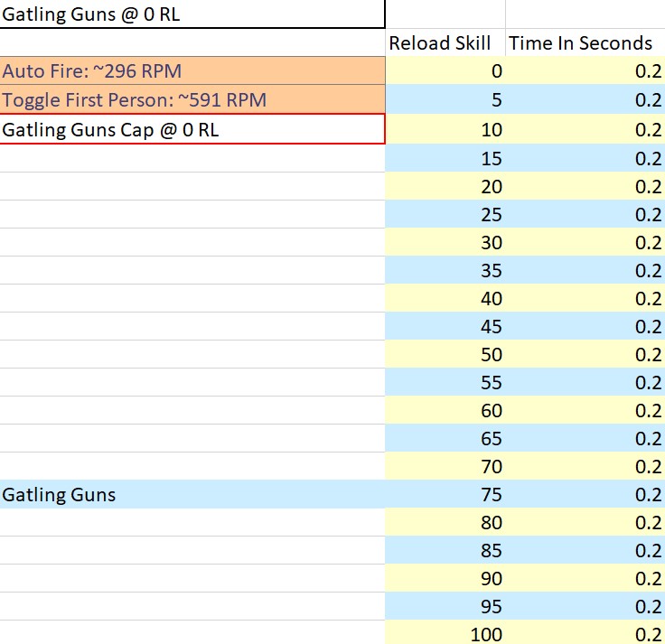Click the 0.2 time cell in the Reload Skill 85 row

tap(585, 550)
